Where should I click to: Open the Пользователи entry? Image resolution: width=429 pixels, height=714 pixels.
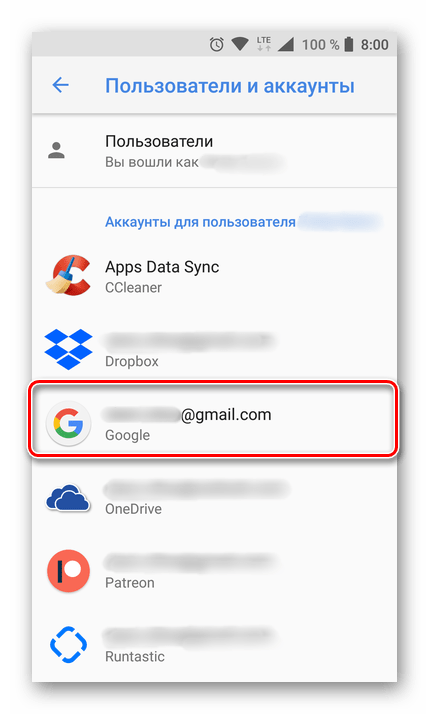[214, 151]
